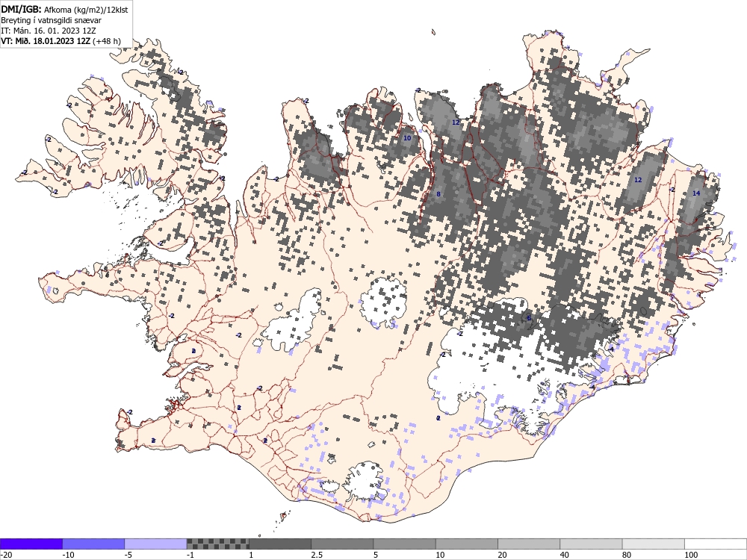Click the legend scale label "40"
The height and width of the screenshot is (560, 747).
coord(565,555)
